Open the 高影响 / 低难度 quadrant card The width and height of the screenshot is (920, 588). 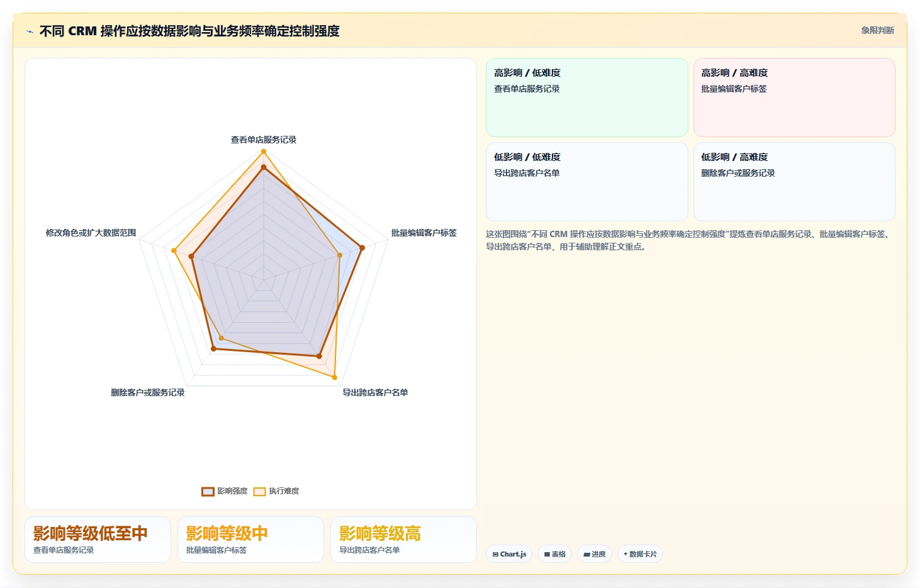click(x=587, y=97)
